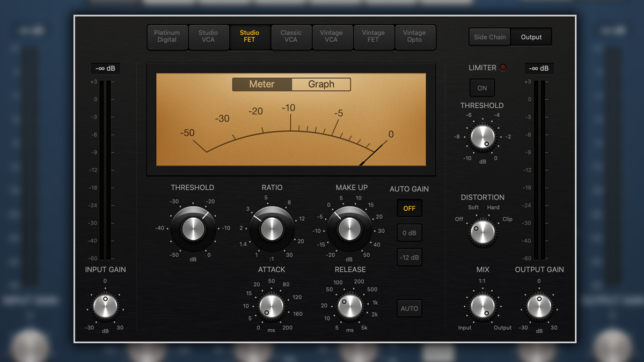
Task: Click the ATTACK time knob
Action: (272, 307)
